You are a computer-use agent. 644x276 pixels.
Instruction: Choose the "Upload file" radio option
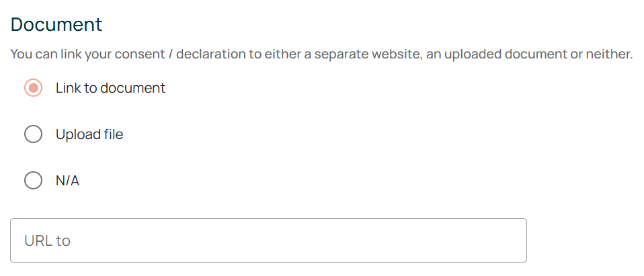pyautogui.click(x=33, y=134)
